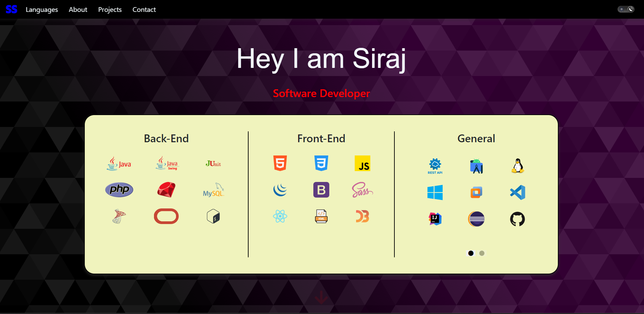Select the first carousel dot
Viewport: 644px width, 314px height.
471,253
